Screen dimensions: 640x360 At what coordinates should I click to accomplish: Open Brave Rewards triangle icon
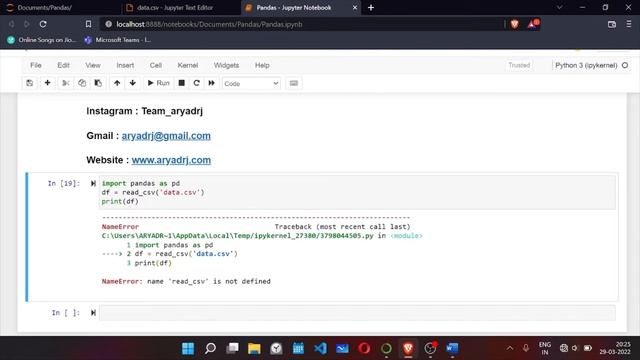tap(533, 24)
